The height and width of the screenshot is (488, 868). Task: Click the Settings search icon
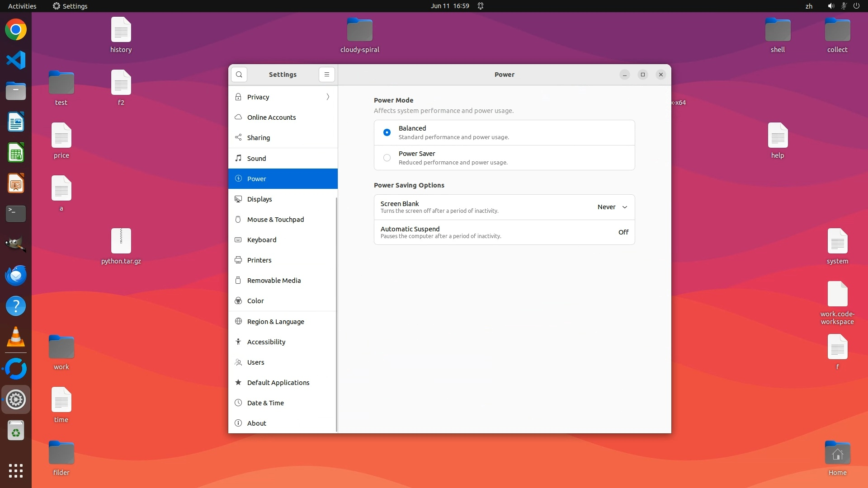tap(239, 75)
